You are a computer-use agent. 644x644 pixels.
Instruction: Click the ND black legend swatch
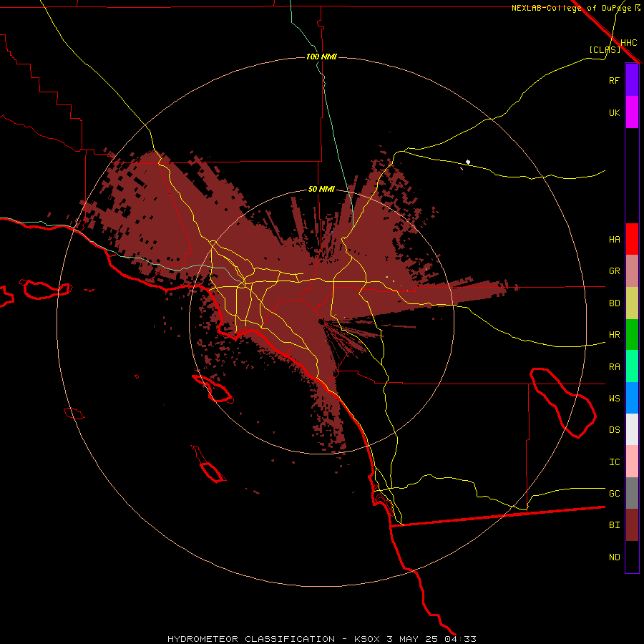tap(632, 557)
